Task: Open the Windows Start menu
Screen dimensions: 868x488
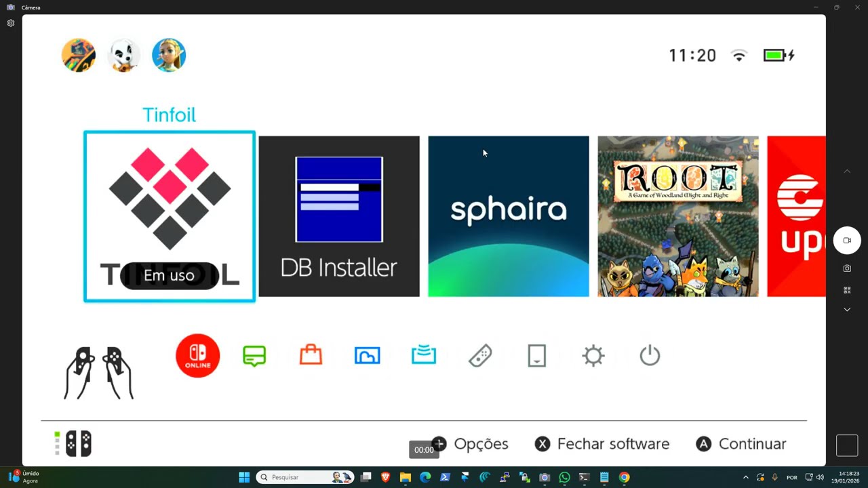Action: (244, 477)
